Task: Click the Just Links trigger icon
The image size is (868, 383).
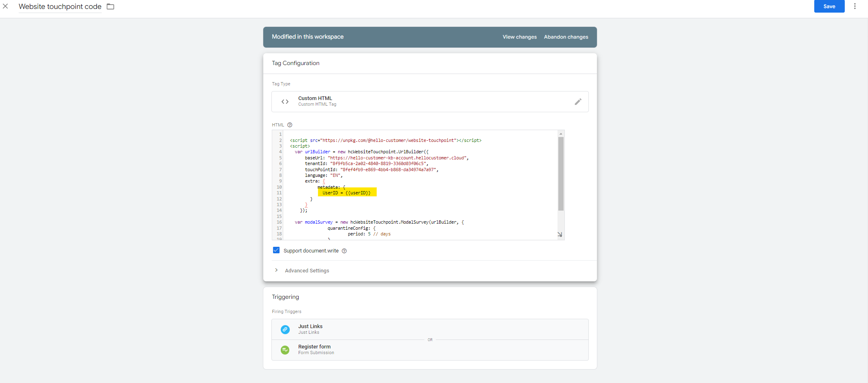Action: tap(285, 329)
